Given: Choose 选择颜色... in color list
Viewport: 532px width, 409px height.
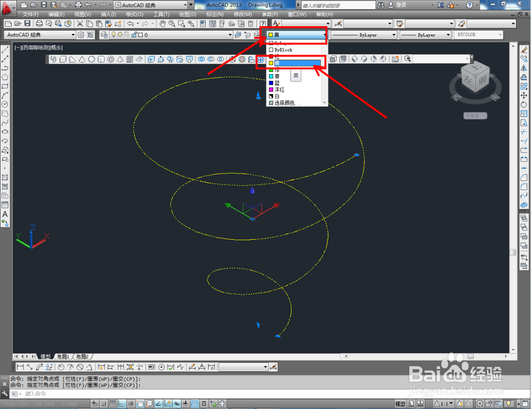Looking at the screenshot, I should [288, 103].
